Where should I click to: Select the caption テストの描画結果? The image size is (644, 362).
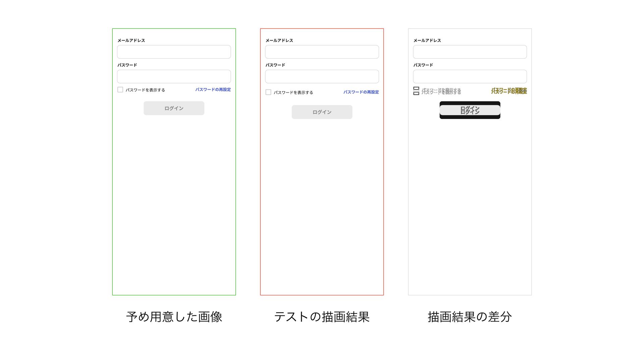click(x=322, y=317)
